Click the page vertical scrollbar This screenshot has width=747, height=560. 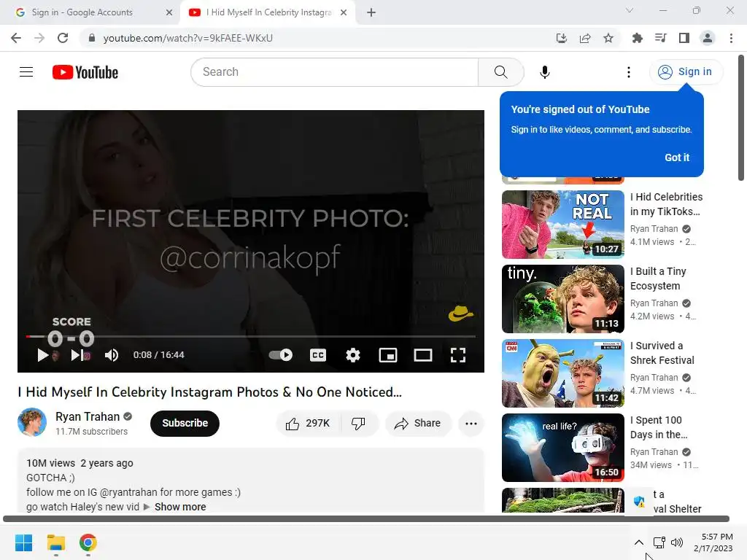point(741,118)
